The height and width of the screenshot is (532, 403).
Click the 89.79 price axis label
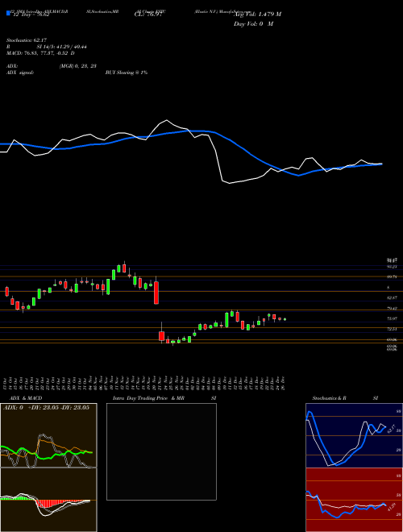[393, 276]
